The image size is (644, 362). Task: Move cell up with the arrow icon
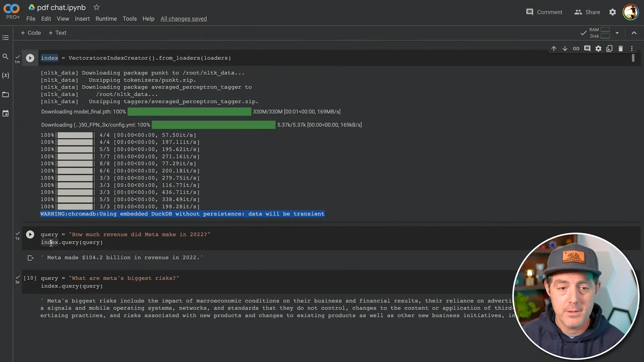tap(554, 49)
